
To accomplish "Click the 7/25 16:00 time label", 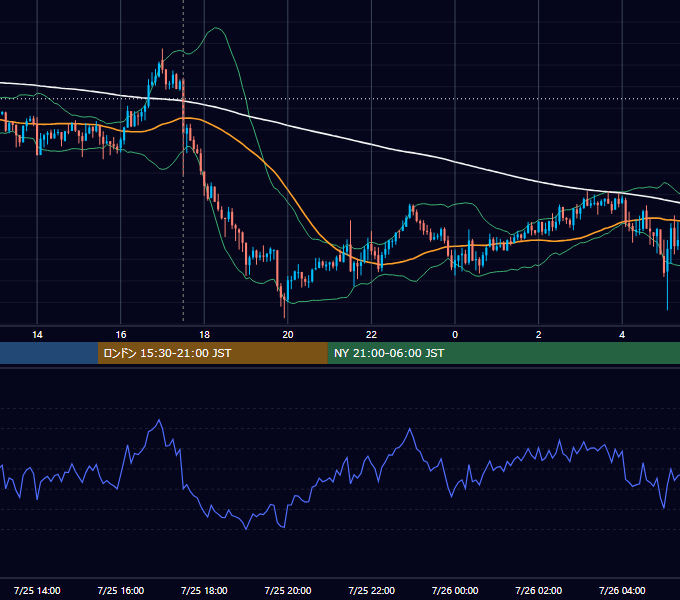I will [121, 590].
